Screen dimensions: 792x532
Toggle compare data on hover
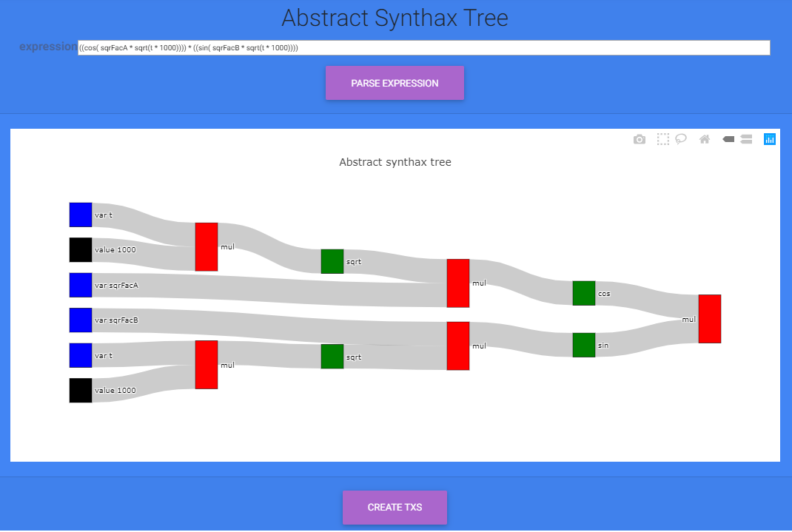[x=747, y=139]
